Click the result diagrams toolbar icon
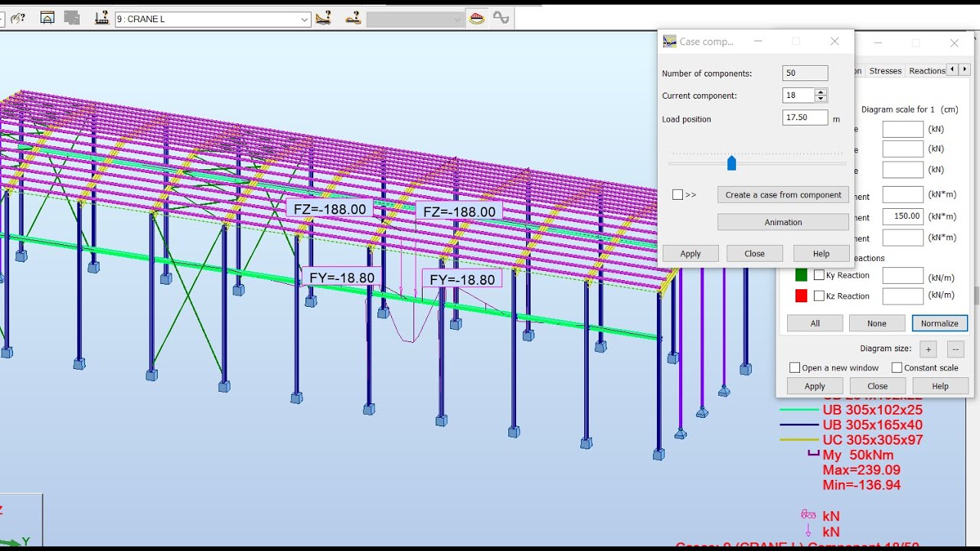Viewport: 980px width, 551px height. tap(477, 18)
